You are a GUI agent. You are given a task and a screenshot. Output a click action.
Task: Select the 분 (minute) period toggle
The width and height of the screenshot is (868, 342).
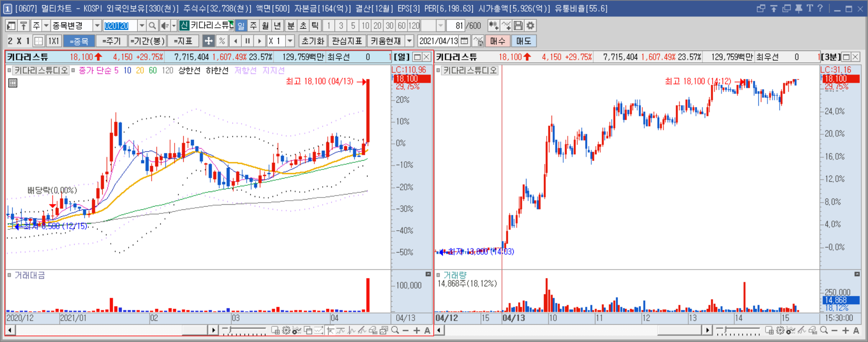pyautogui.click(x=291, y=26)
